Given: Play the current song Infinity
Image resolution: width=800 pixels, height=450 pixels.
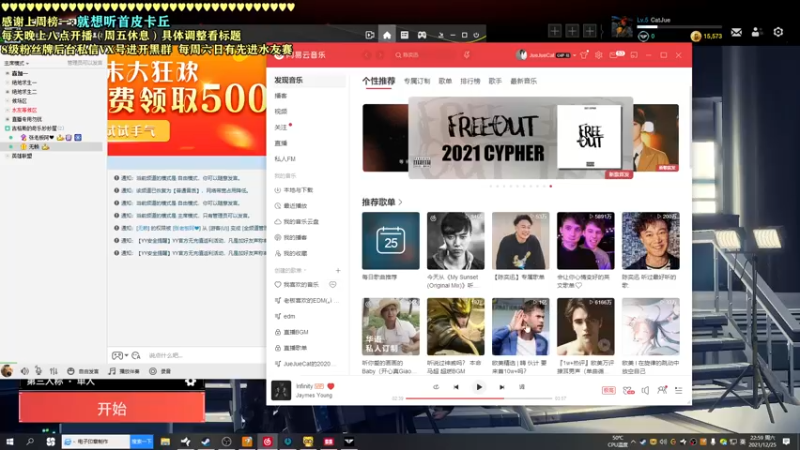Looking at the screenshot, I should tap(479, 387).
